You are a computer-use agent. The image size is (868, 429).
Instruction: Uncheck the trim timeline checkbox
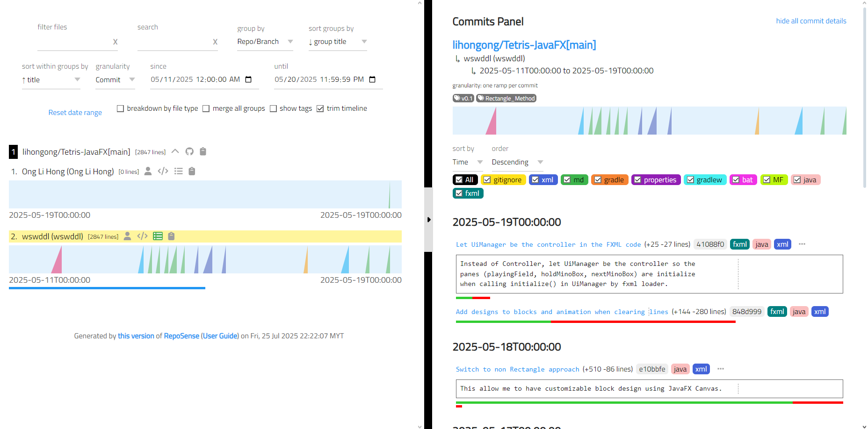pos(320,108)
